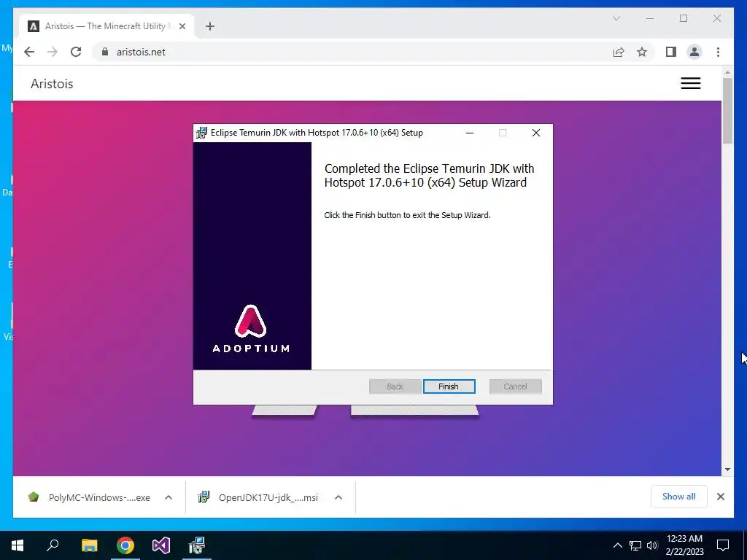Open Windows taskbar search

[53, 545]
